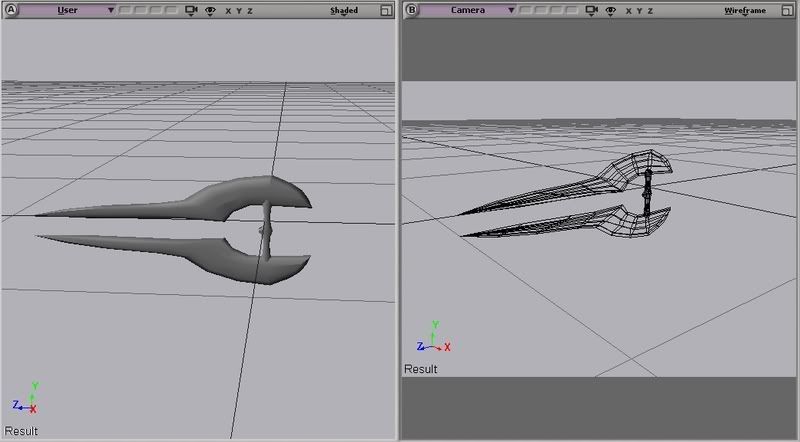Image resolution: width=800 pixels, height=442 pixels.
Task: Click third memo camera slot in User viewport
Action: click(156, 10)
